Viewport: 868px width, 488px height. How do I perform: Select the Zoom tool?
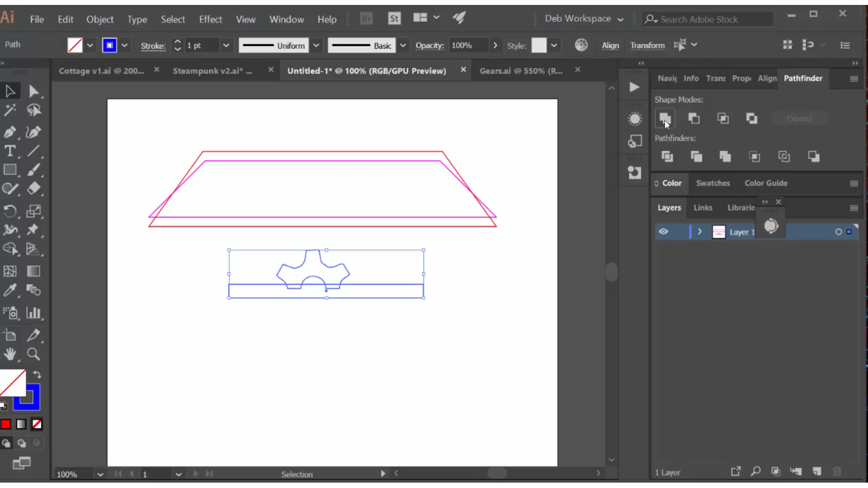[x=34, y=354]
